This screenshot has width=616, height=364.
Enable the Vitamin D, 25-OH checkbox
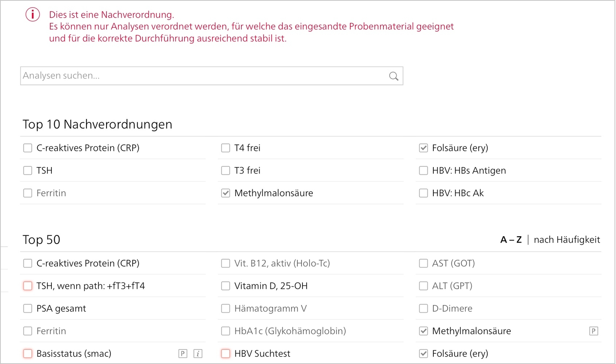pos(225,286)
